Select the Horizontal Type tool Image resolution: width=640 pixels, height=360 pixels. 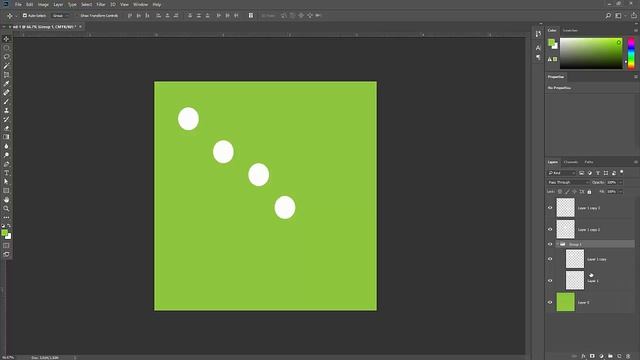pos(6,173)
